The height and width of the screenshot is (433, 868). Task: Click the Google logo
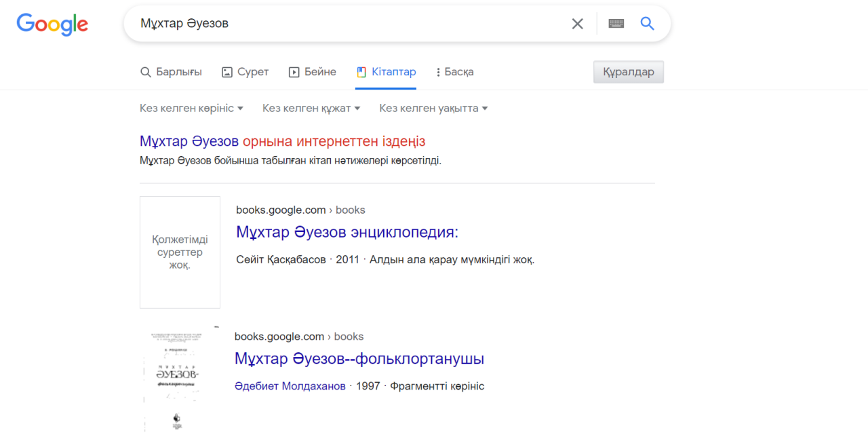[x=52, y=24]
